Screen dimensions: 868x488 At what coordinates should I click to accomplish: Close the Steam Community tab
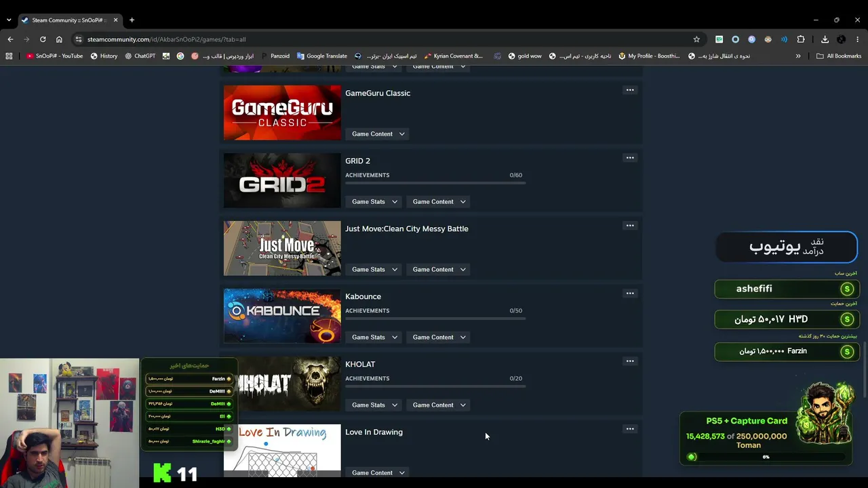pyautogui.click(x=115, y=20)
